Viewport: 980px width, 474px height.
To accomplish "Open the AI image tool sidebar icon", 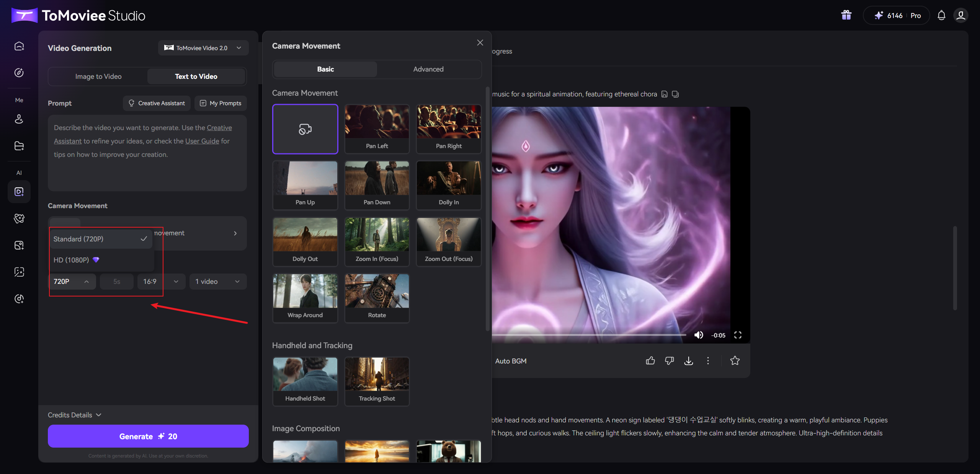I will (19, 245).
